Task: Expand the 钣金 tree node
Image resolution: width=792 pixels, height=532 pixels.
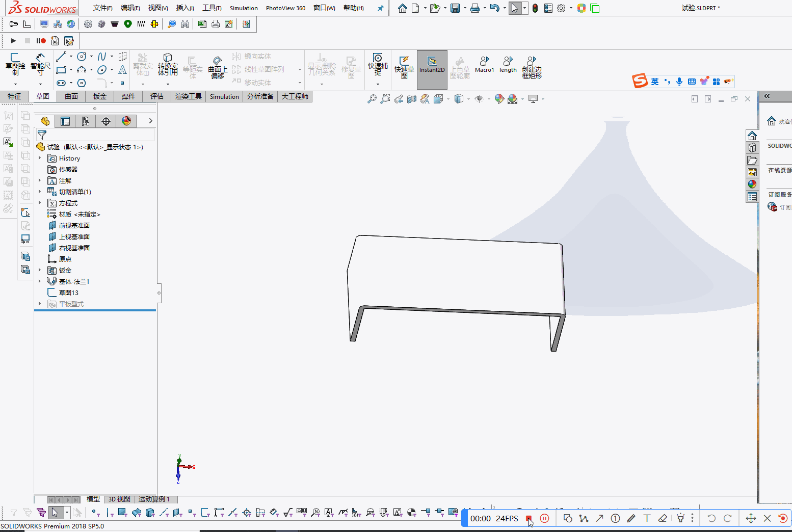Action: click(40, 270)
